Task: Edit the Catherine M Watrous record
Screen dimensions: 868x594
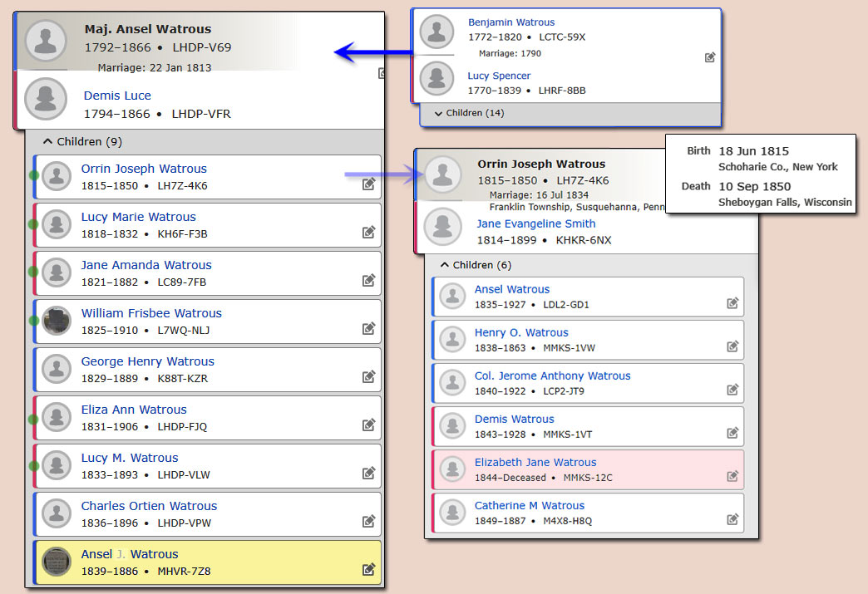Action: click(732, 520)
